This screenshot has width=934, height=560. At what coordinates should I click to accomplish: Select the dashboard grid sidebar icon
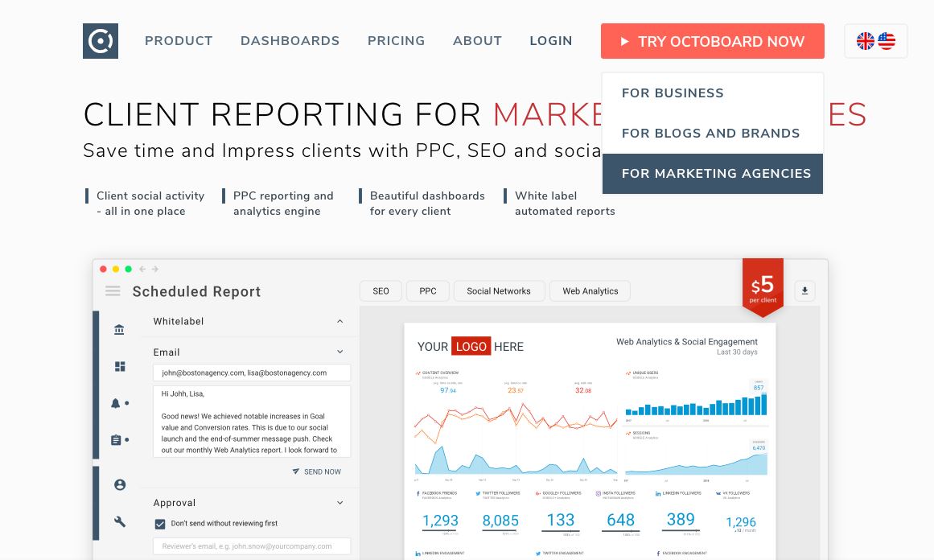click(x=120, y=366)
